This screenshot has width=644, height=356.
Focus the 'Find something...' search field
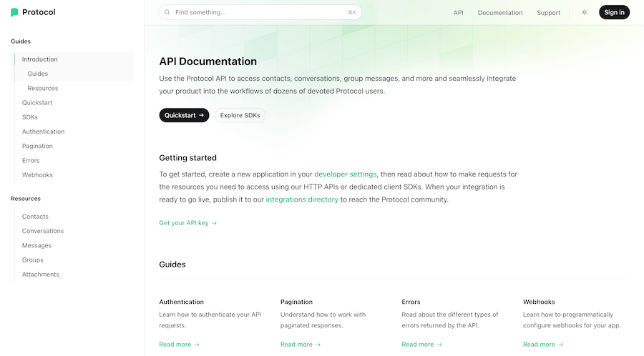coord(259,12)
